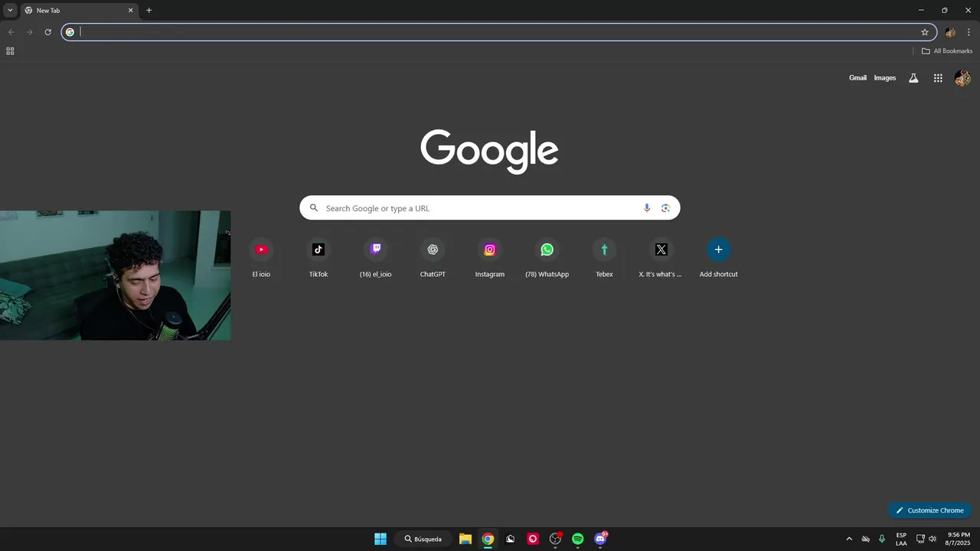Open the volume control in the tray
The image size is (980, 551).
point(933,539)
